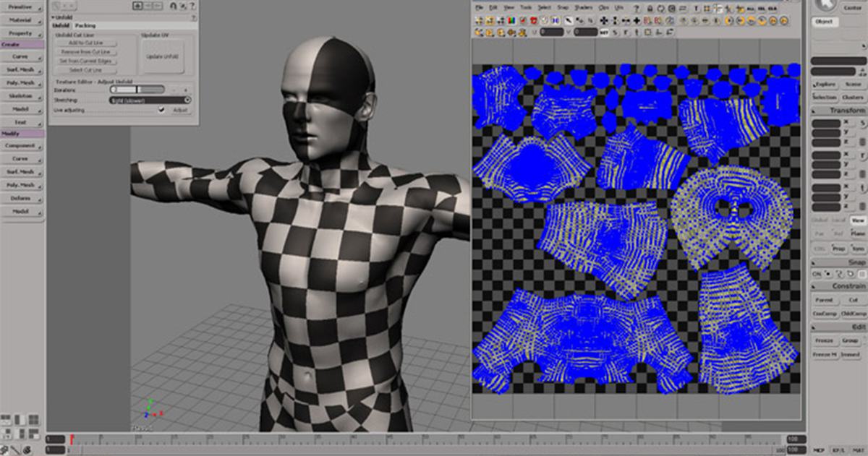Expand the Primitive menu button
This screenshot has height=456, width=868.
(22, 7)
